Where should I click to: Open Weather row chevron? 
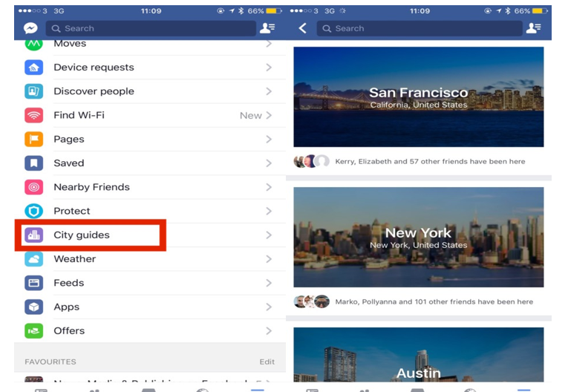point(269,258)
